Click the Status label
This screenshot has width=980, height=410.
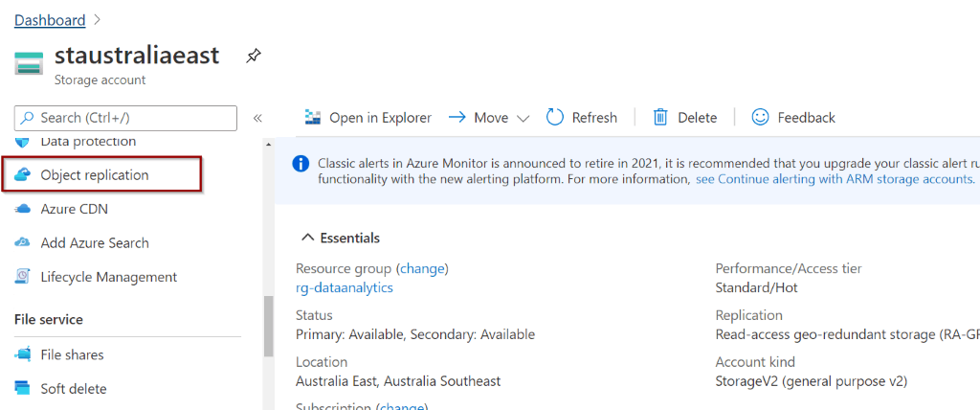pyautogui.click(x=314, y=315)
